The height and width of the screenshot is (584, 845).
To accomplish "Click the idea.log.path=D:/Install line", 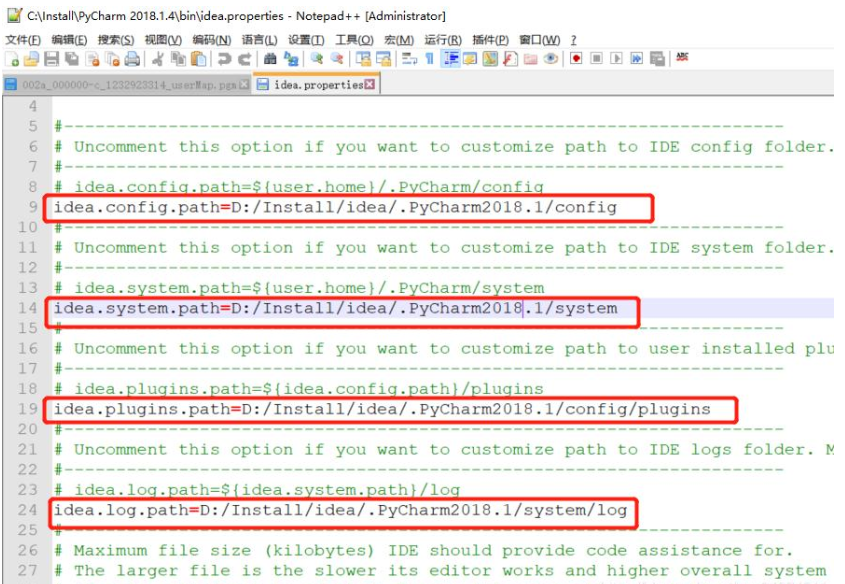I will click(x=340, y=510).
